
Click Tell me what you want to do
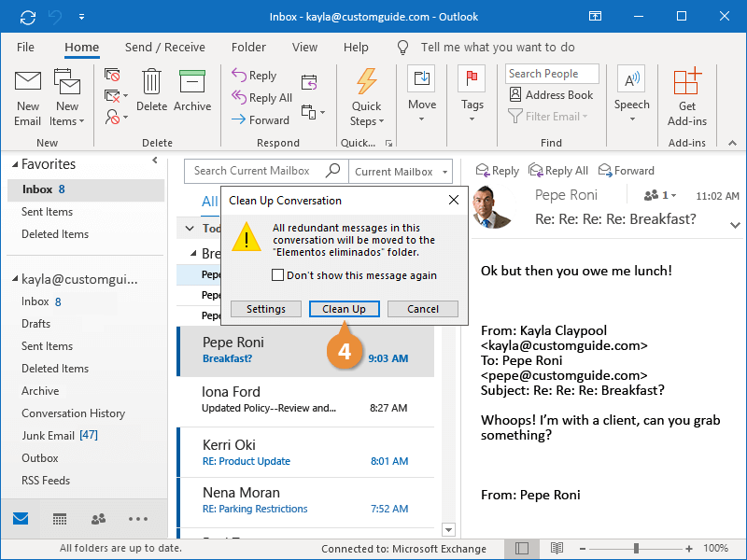coord(498,48)
